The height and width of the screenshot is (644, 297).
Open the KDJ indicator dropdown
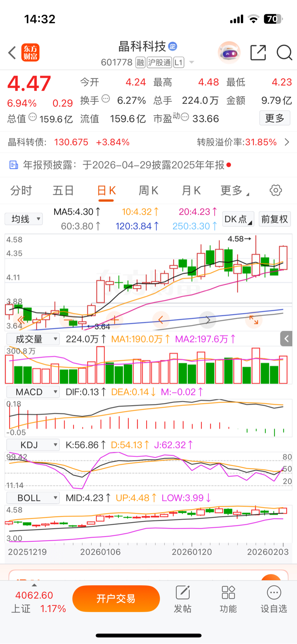click(33, 445)
